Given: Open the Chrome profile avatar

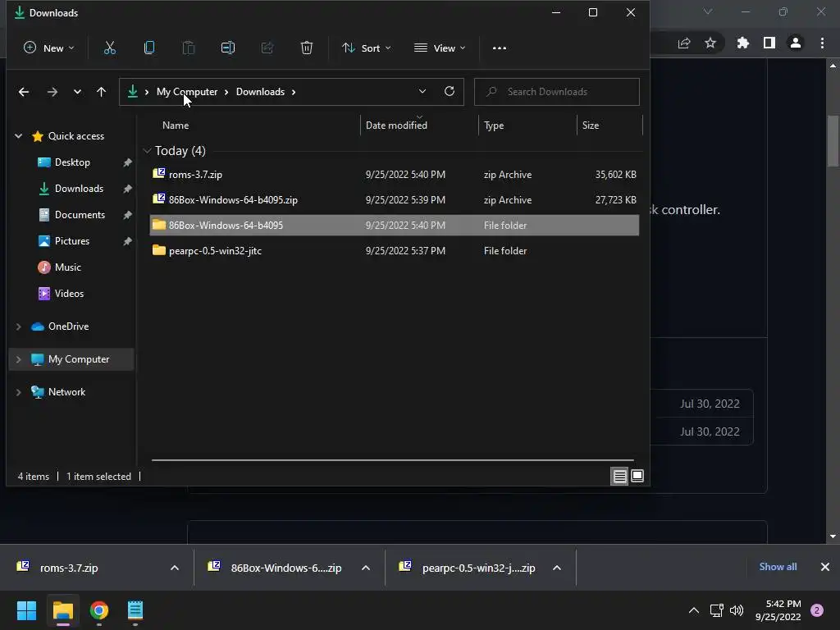Looking at the screenshot, I should (x=796, y=43).
